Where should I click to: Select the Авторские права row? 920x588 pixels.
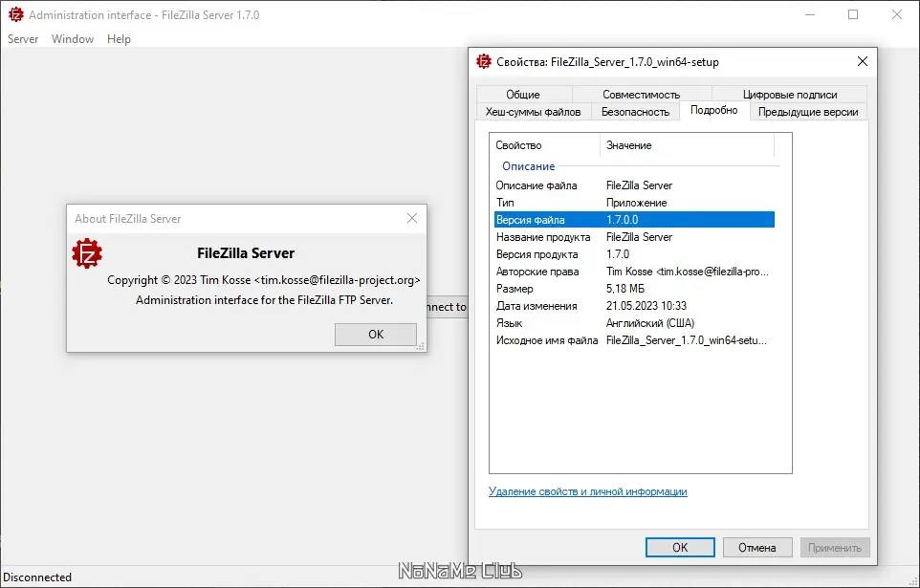[x=634, y=272]
